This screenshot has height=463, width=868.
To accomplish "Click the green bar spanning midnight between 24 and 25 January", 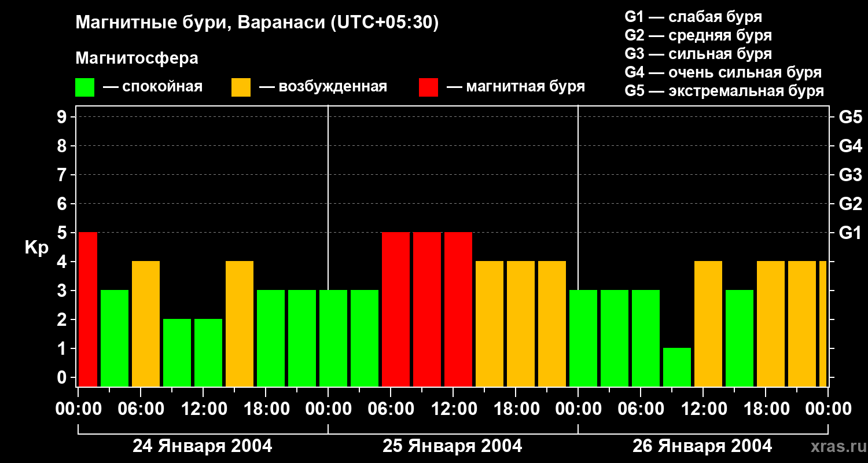I will [333, 338].
